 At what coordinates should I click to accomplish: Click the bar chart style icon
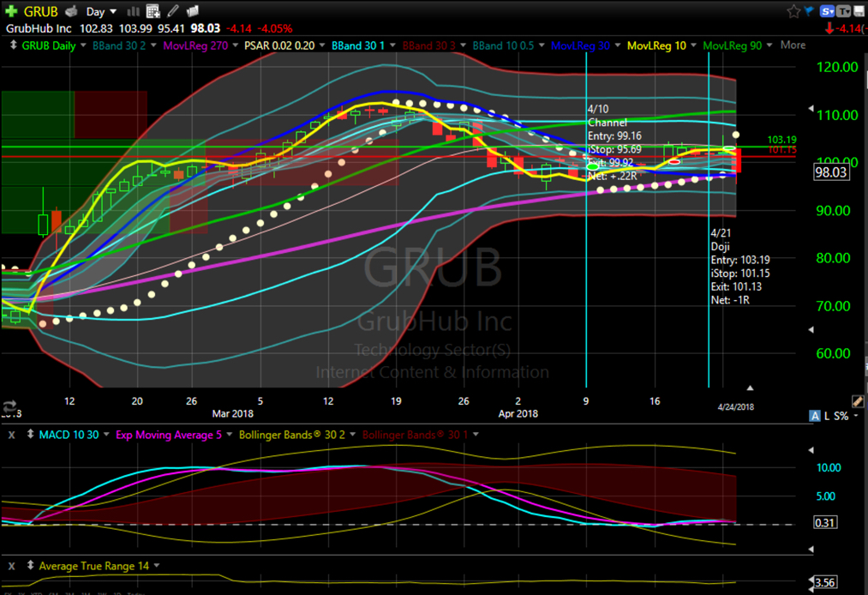pos(134,11)
